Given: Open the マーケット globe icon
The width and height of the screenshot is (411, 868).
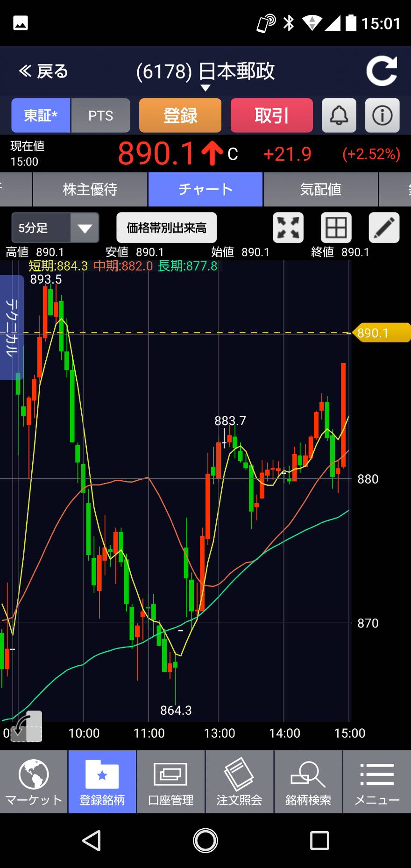Looking at the screenshot, I should point(34,782).
